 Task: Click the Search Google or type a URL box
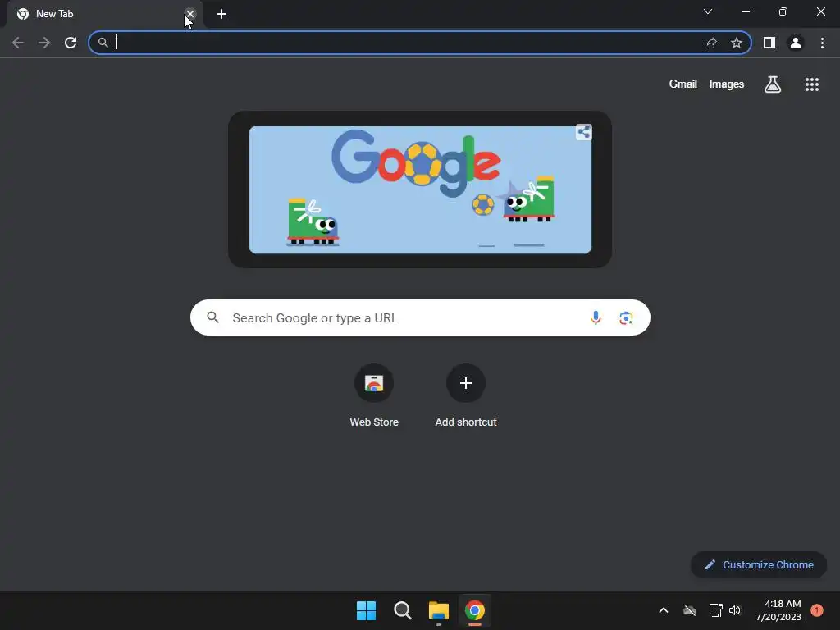coord(420,317)
